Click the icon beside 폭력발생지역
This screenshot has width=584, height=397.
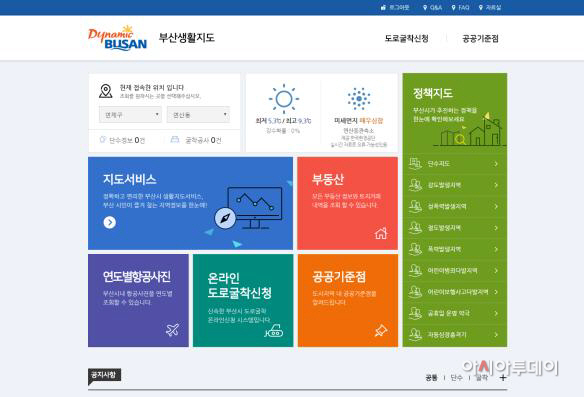pyautogui.click(x=415, y=249)
